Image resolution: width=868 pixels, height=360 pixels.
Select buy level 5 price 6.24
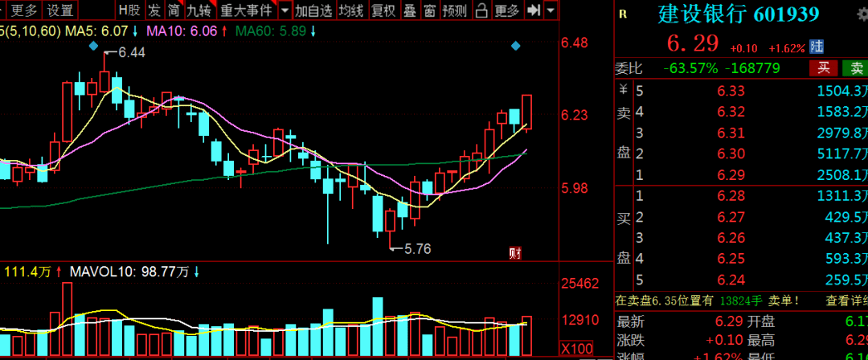[731, 280]
